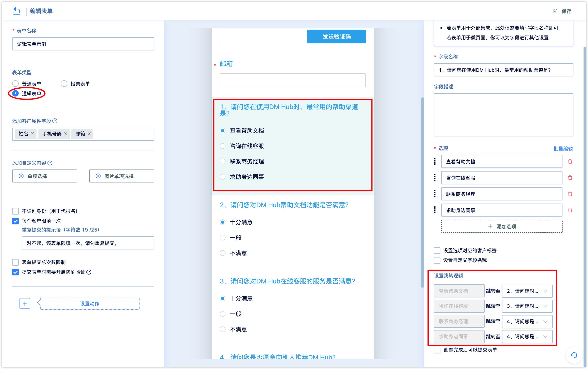
Task: Add a 单项选择 custom field
Action: click(x=44, y=176)
